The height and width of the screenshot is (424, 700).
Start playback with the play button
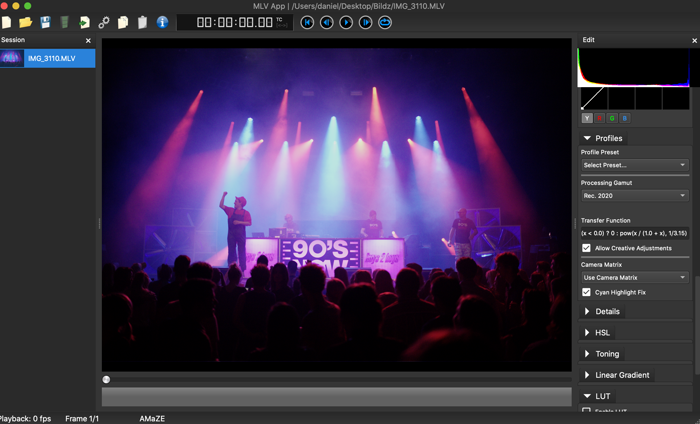coord(346,22)
